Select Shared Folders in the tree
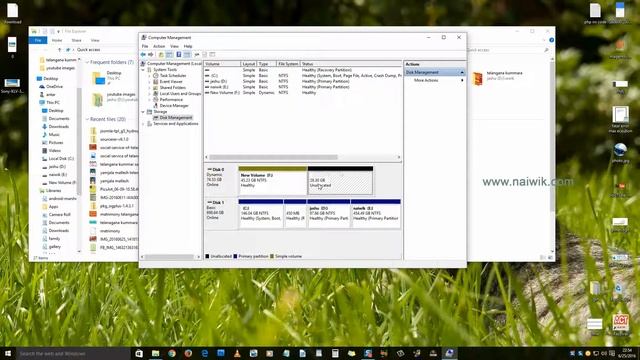The image size is (640, 360). tap(173, 88)
